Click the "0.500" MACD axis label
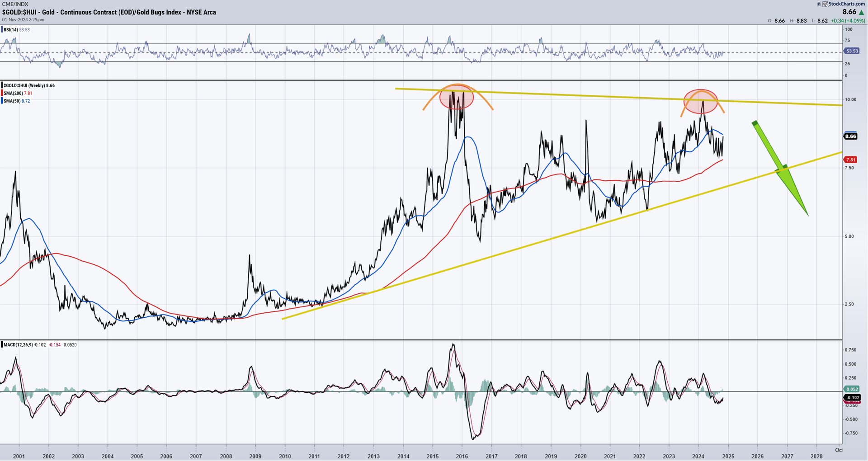Screen dimensions: 868x461 [851, 364]
